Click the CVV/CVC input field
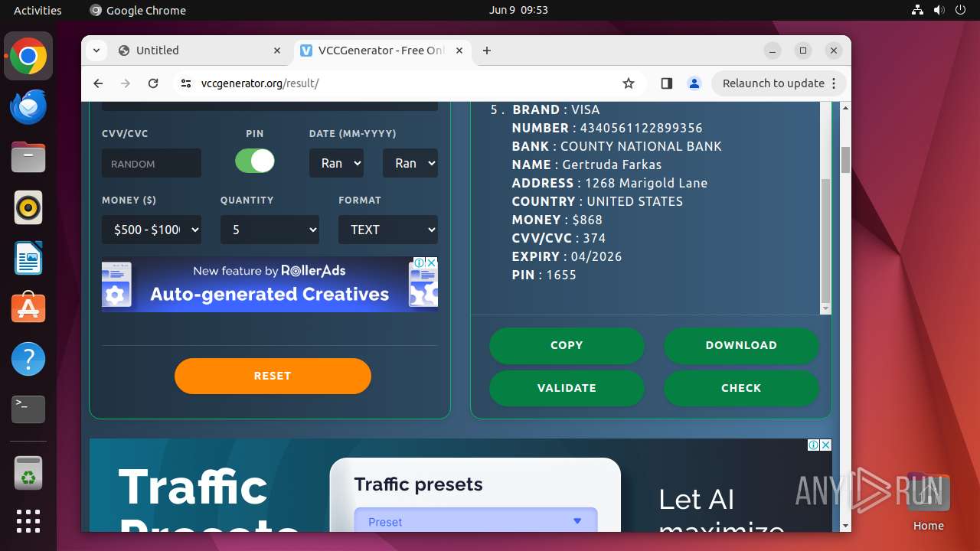Screen dimensions: 980x551 [x=152, y=163]
